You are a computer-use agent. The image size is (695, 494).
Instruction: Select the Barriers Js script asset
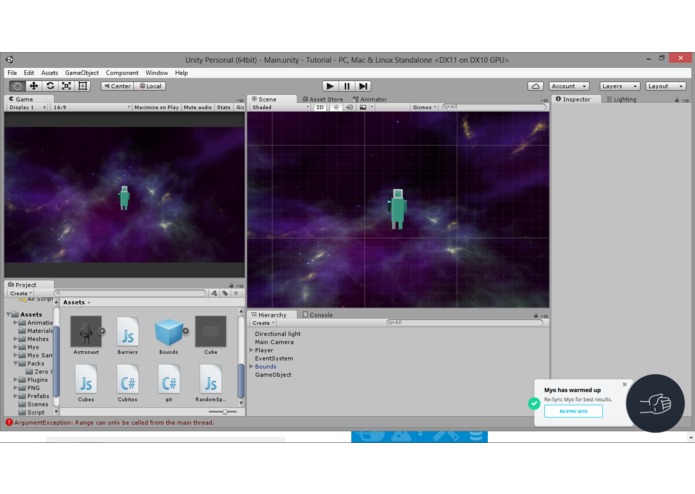[x=128, y=331]
